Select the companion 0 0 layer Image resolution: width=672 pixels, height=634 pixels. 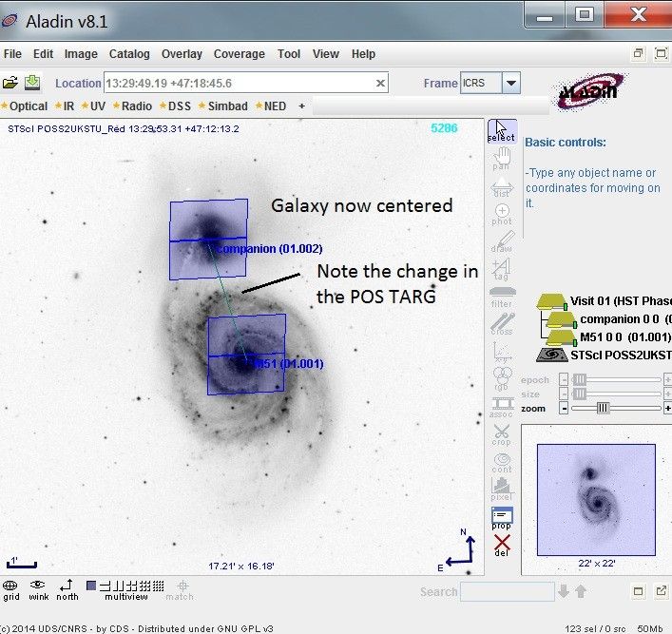609,319
